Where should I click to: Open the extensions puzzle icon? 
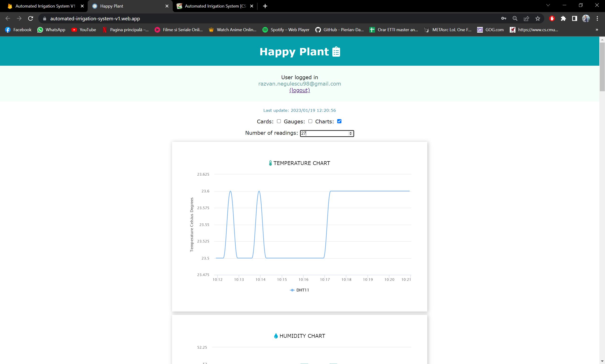(563, 18)
